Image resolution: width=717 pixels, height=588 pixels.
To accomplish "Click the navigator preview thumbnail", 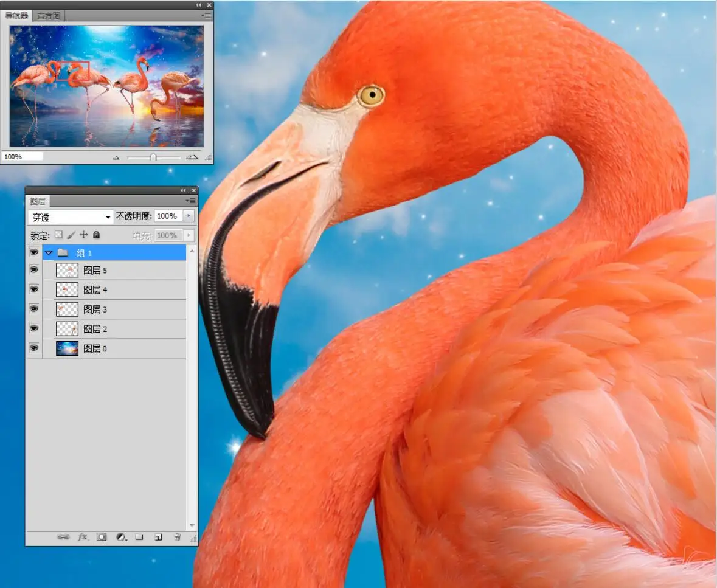I will coord(106,86).
